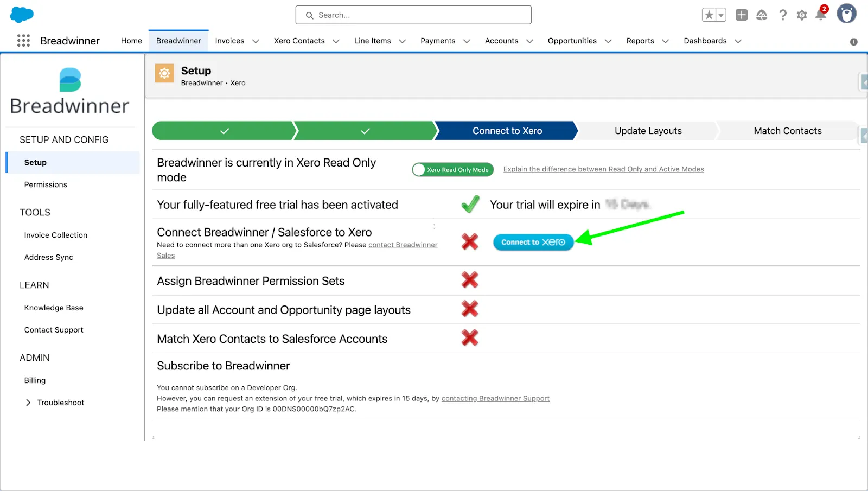Screen dimensions: 868x491
Task: Click red X for Match Xero Contacts
Action: (x=470, y=337)
